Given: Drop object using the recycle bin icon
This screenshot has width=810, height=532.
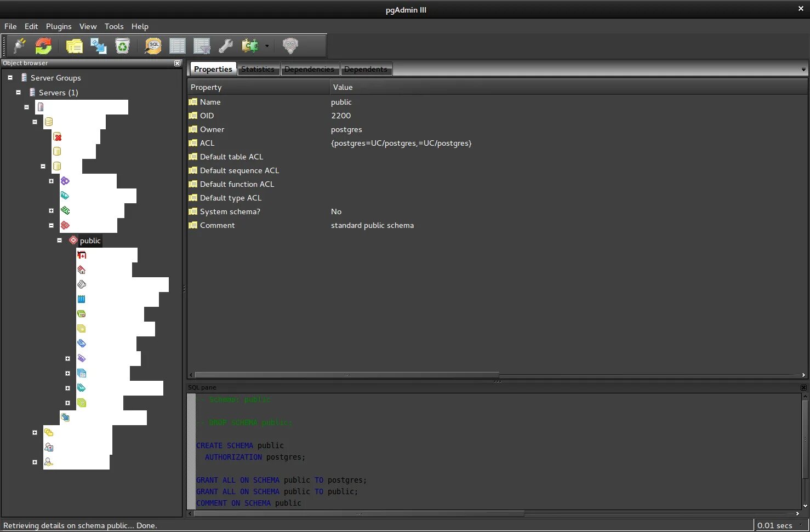Looking at the screenshot, I should coord(122,45).
